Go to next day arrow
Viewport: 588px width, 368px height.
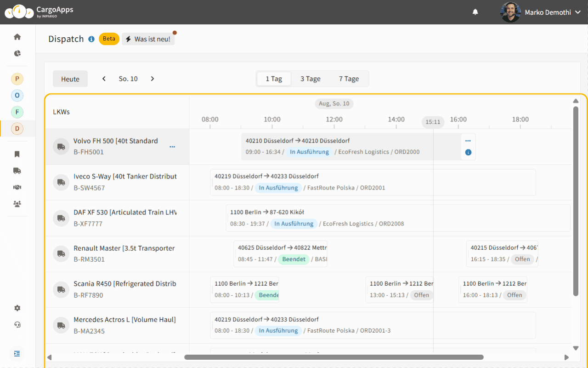[153, 79]
